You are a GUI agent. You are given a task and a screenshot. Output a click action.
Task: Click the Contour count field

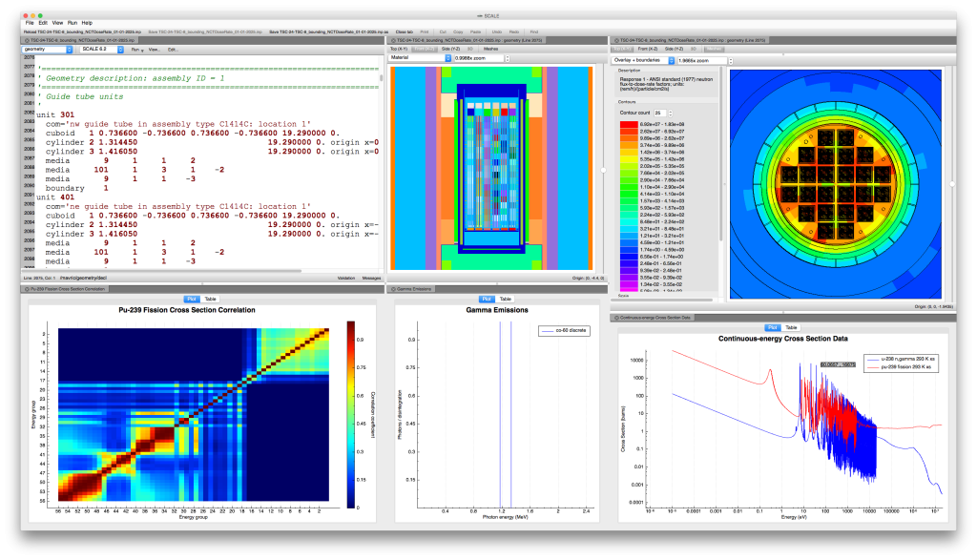660,113
